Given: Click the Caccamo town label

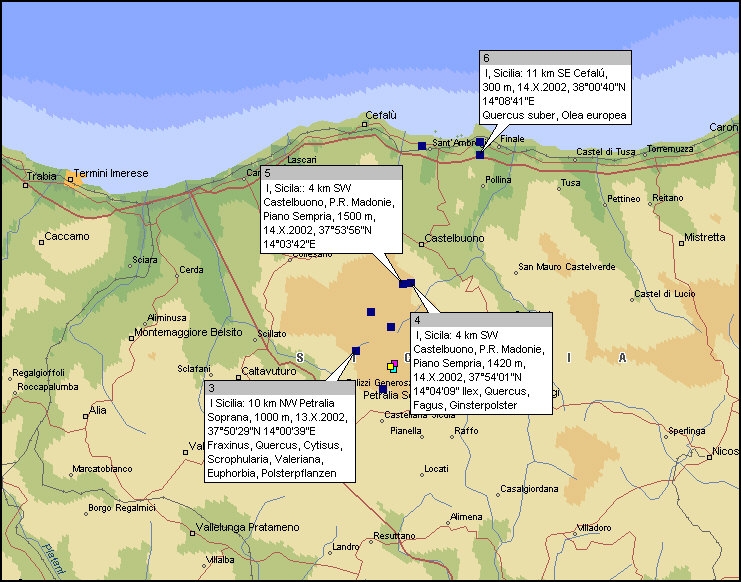Looking at the screenshot, I should point(66,237).
